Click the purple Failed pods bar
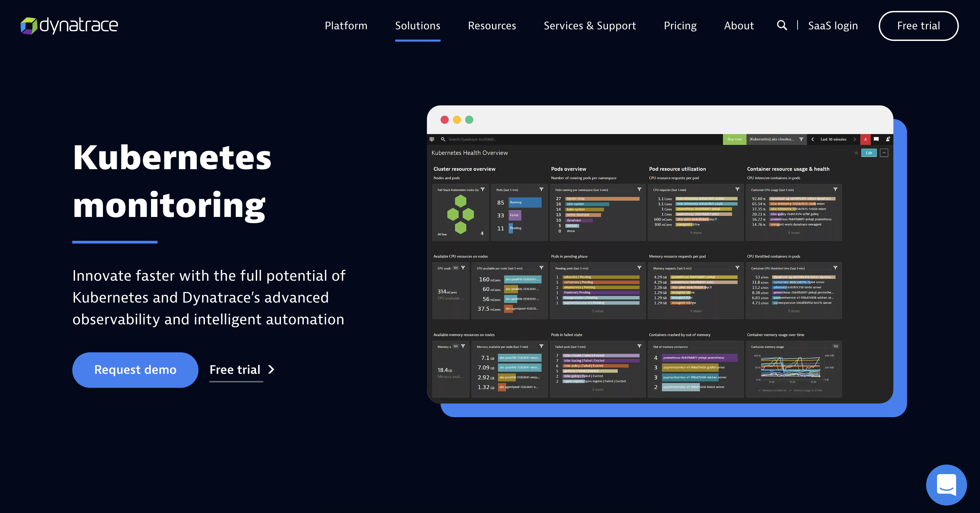The height and width of the screenshot is (513, 980). click(x=515, y=216)
